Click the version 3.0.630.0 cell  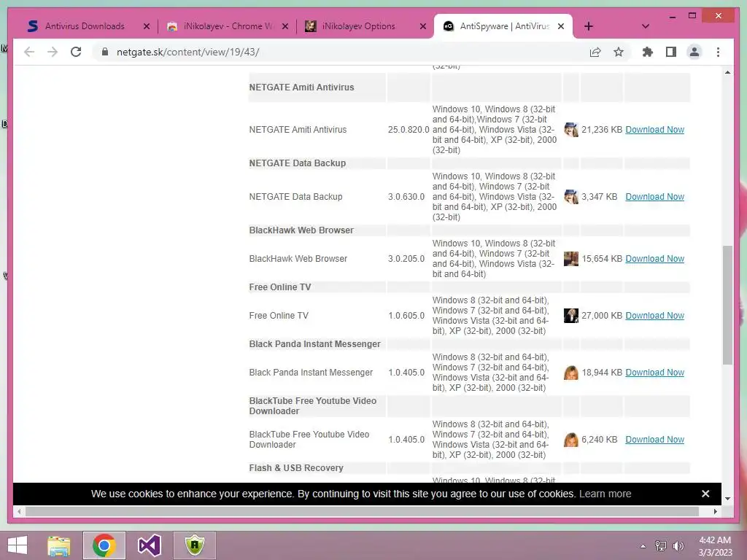click(406, 197)
